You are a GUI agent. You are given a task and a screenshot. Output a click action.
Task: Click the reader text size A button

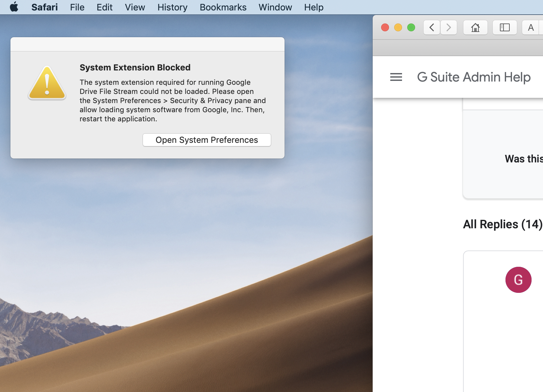[531, 27]
